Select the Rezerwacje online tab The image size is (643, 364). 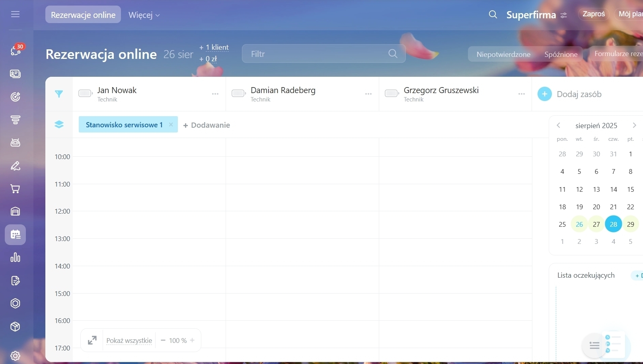[x=83, y=15]
